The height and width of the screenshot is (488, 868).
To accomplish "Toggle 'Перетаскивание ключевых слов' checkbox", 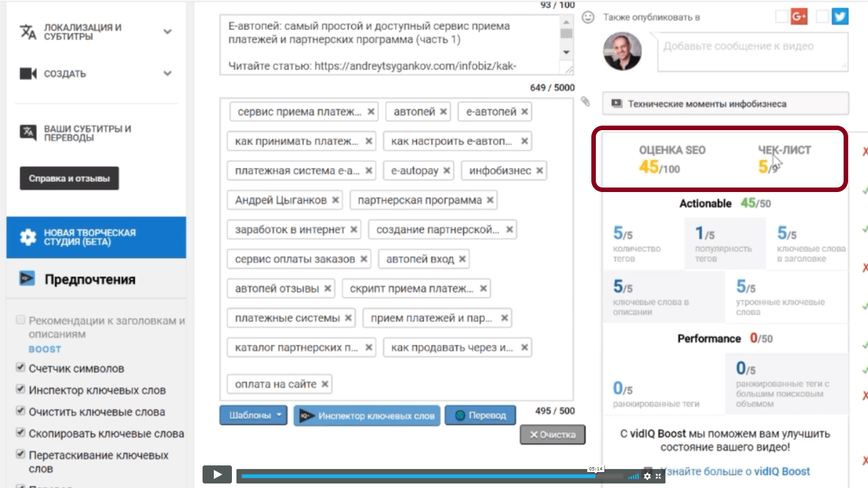I will coord(20,454).
